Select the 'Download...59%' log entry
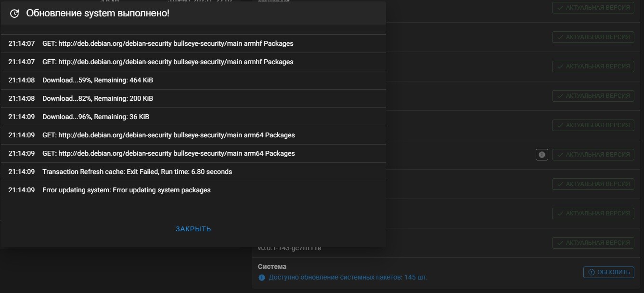The image size is (644, 293). [98, 80]
